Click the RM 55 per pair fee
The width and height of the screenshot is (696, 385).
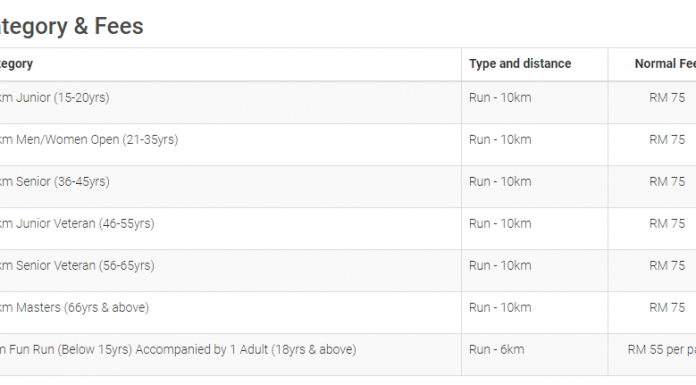(x=662, y=350)
